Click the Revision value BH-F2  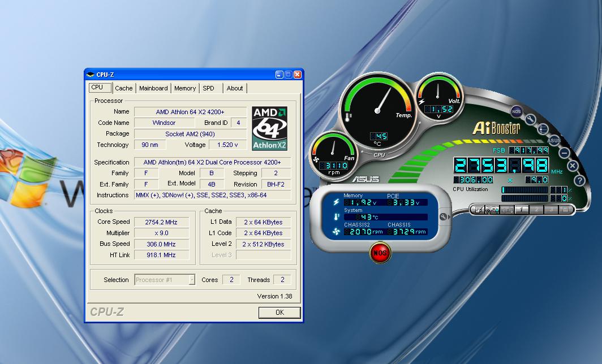(x=276, y=184)
